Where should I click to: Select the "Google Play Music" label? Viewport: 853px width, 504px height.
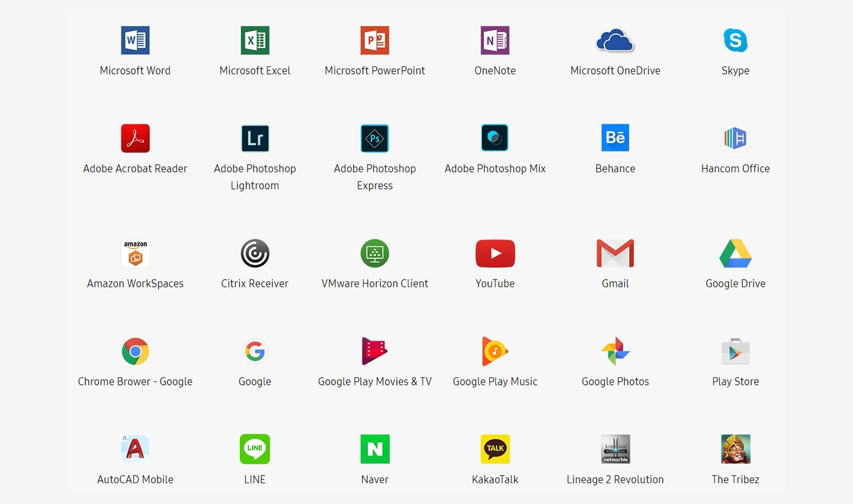[495, 381]
